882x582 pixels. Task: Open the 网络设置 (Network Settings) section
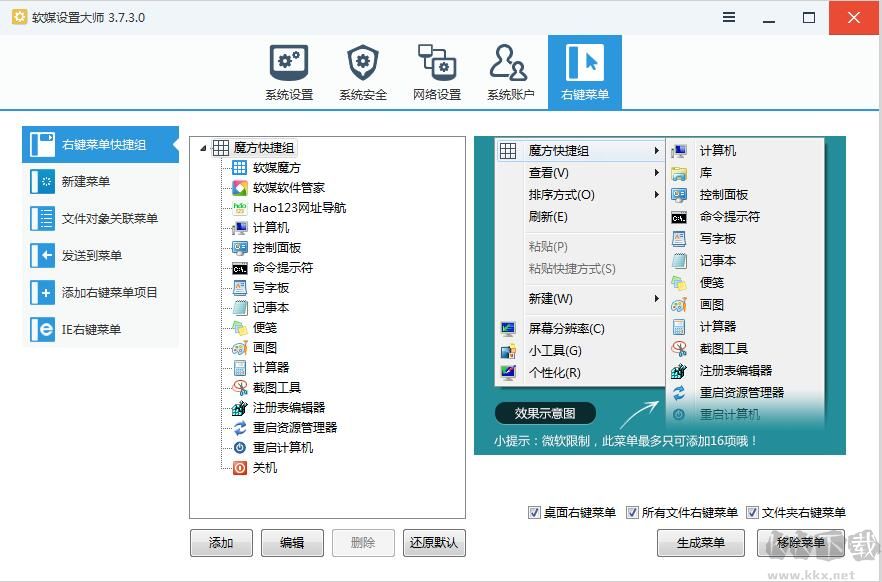click(x=435, y=70)
